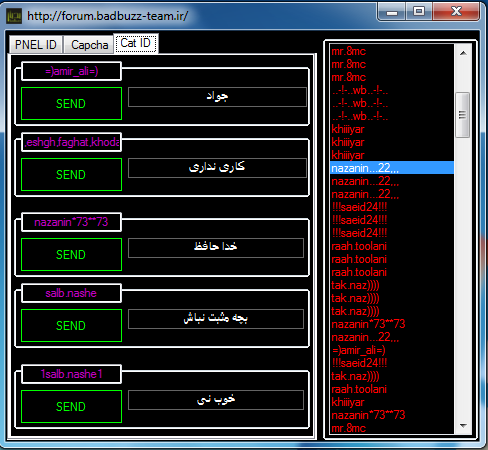
Task: Click the list scrollbar down arrow
Action: coord(463,426)
